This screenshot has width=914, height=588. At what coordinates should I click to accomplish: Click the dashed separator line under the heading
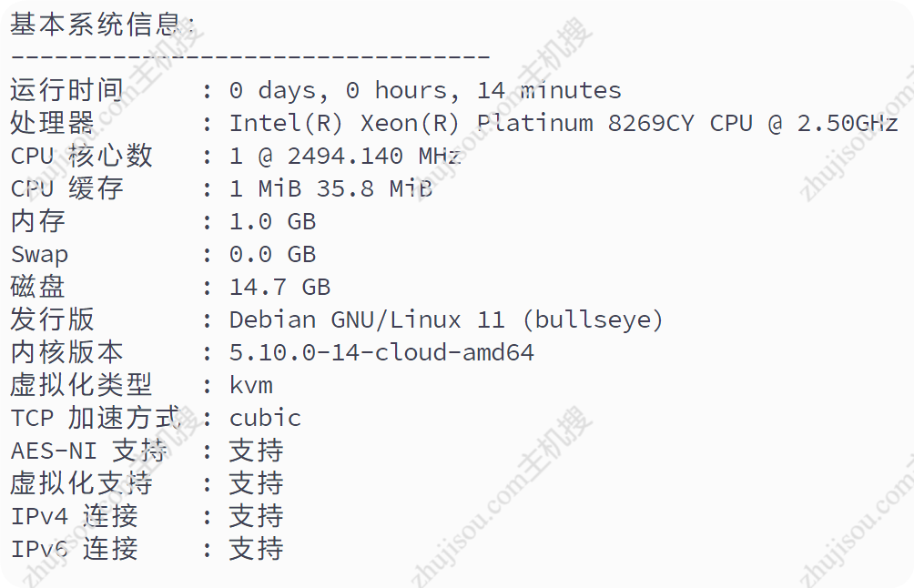pyautogui.click(x=250, y=57)
